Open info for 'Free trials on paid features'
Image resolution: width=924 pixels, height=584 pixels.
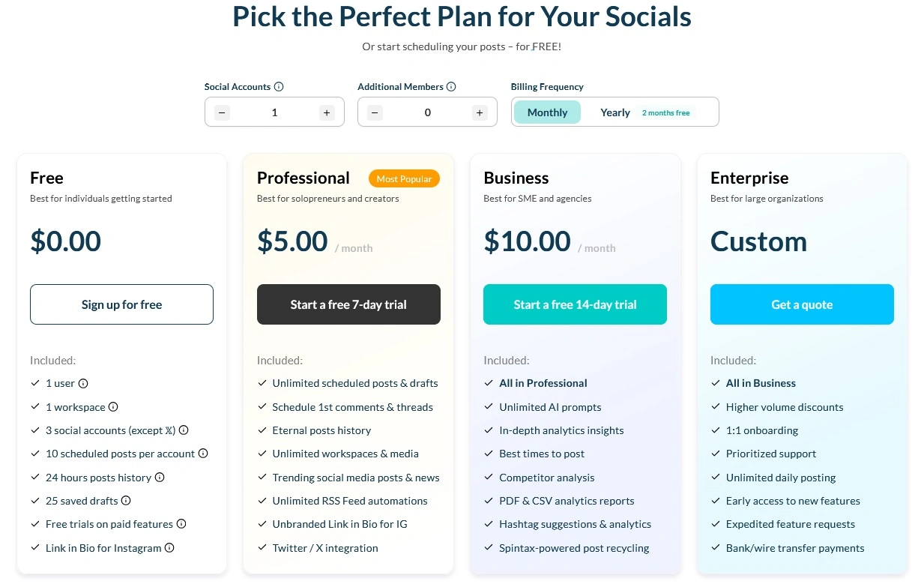tap(181, 524)
